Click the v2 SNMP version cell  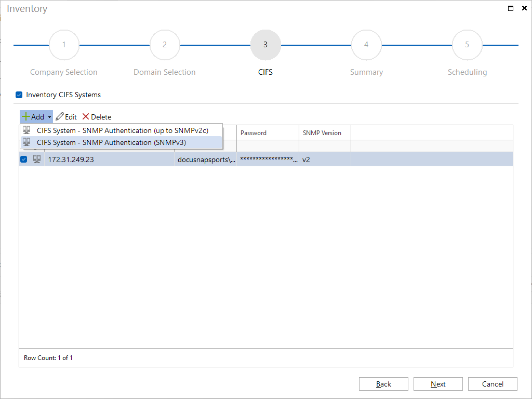point(325,159)
